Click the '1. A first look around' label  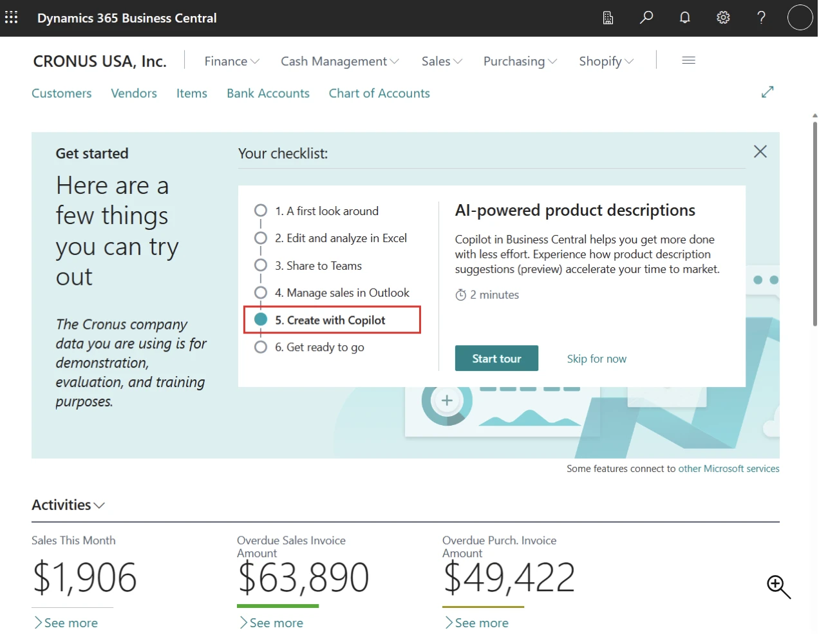326,211
